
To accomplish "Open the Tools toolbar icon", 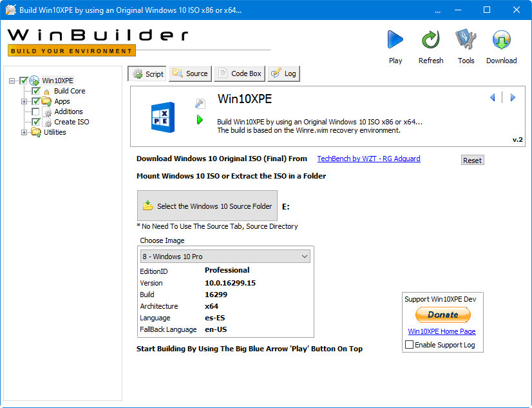I will 466,41.
